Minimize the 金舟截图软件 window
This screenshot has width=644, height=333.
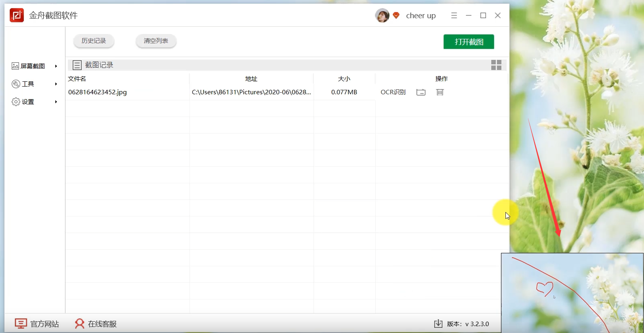click(x=469, y=15)
